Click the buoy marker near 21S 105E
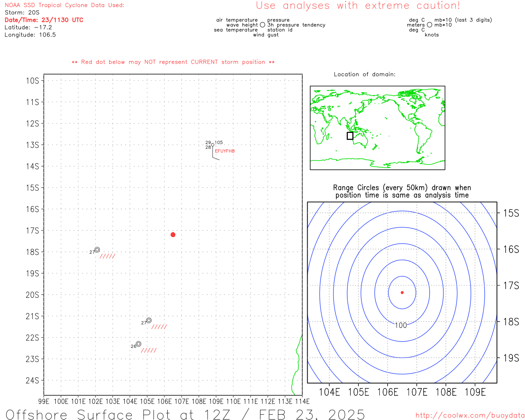The image size is (525, 420). 149,320
